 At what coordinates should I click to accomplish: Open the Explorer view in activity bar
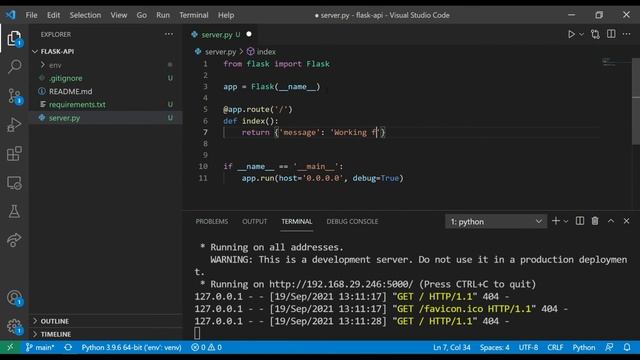(14, 38)
